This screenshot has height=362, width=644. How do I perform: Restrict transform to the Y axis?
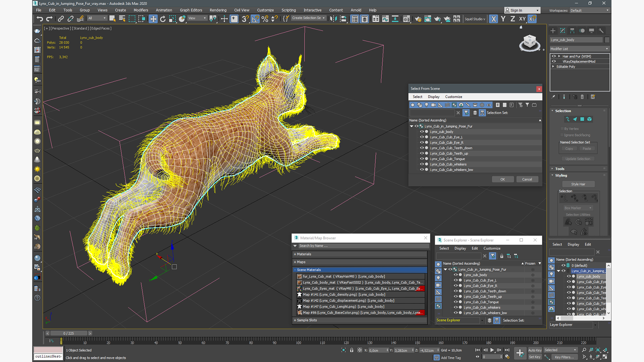click(503, 19)
